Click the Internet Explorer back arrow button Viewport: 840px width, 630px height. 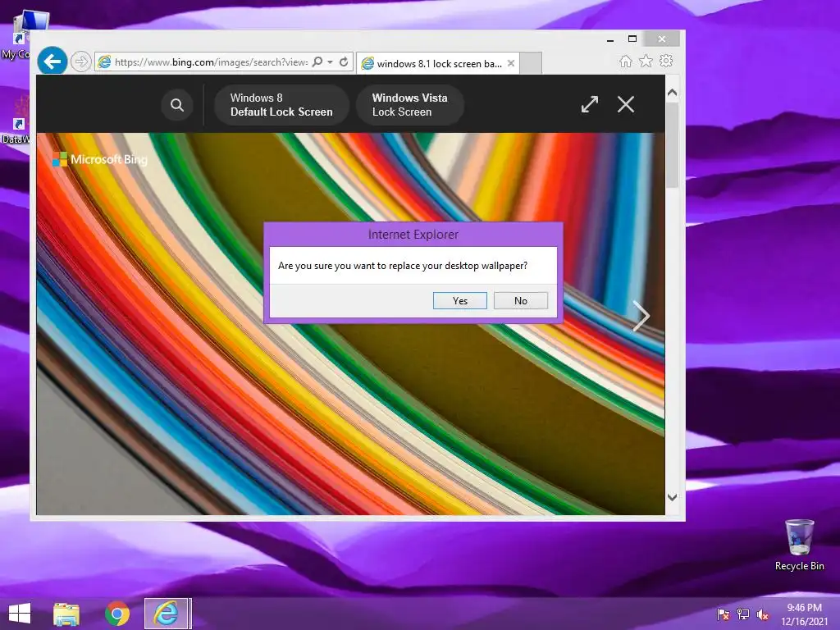click(52, 62)
